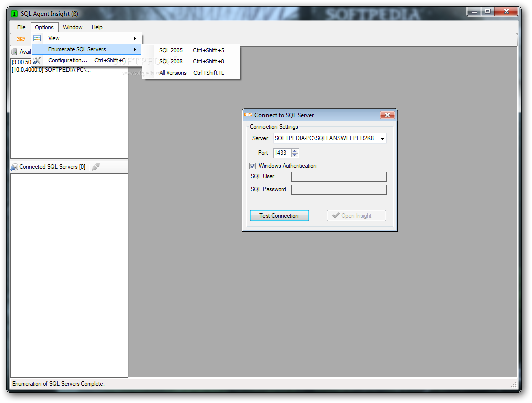Choose SQL 2005 enumeration
The width and height of the screenshot is (532, 403).
[x=191, y=50]
